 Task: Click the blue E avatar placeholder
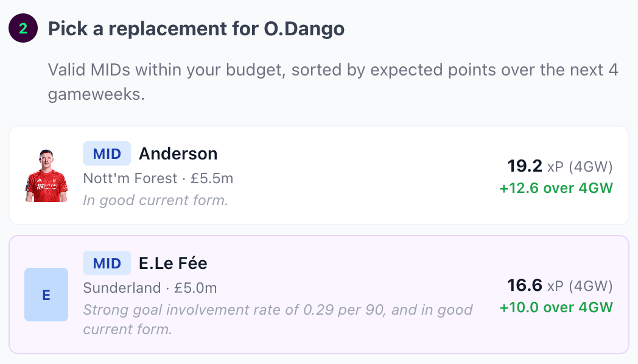pos(46,295)
